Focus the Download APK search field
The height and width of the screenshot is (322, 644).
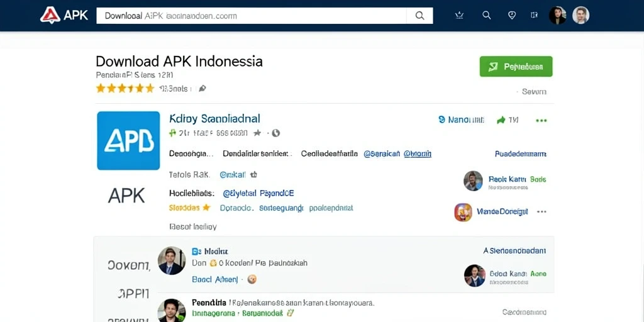point(251,16)
